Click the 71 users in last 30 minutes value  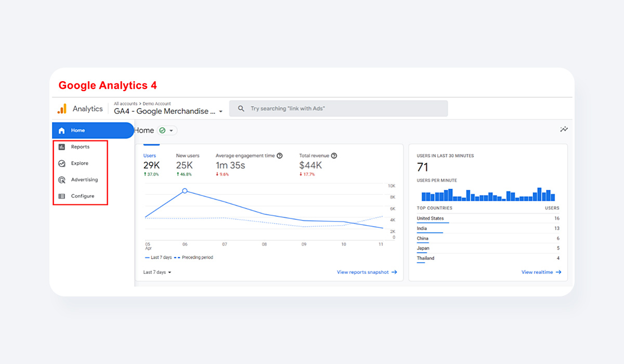click(422, 167)
